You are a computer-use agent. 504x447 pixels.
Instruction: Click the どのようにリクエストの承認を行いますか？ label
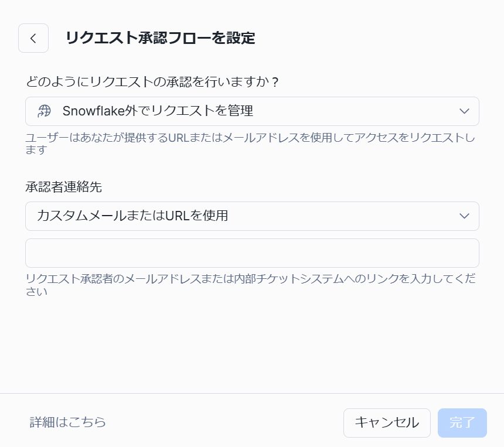pyautogui.click(x=152, y=81)
